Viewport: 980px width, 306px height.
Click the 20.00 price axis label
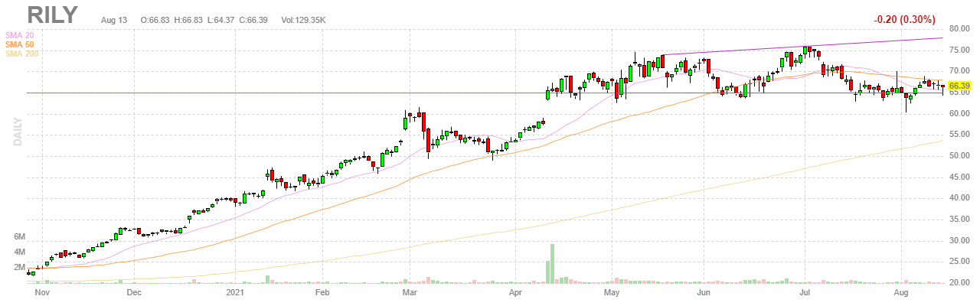pyautogui.click(x=959, y=283)
